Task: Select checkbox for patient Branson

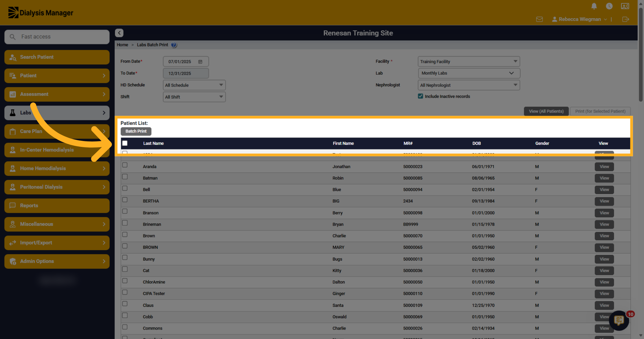Action: (x=125, y=211)
